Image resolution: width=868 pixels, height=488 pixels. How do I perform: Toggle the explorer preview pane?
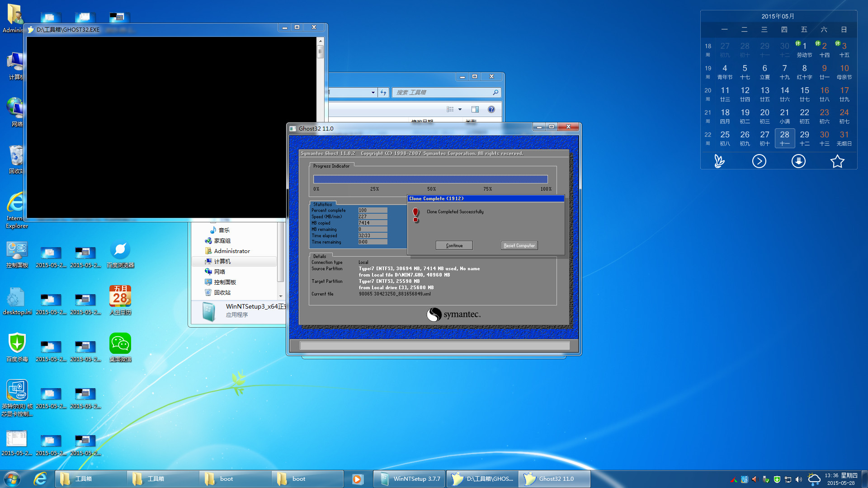[475, 109]
